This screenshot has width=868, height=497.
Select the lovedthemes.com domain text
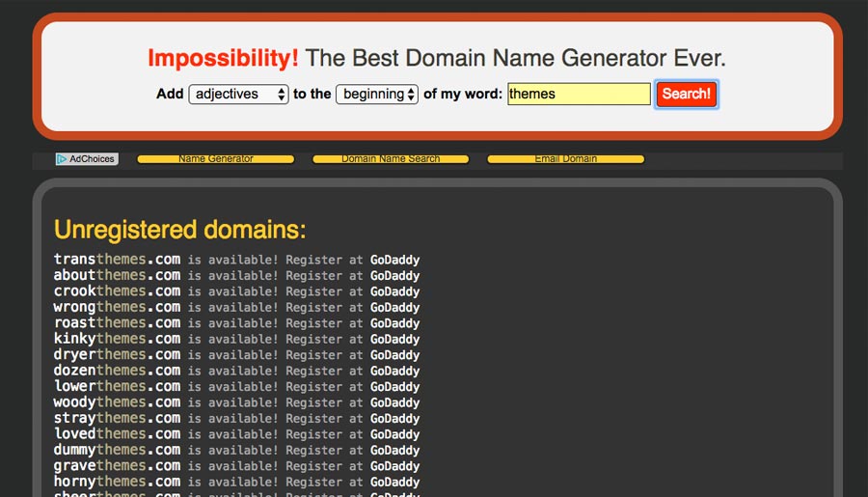click(117, 434)
